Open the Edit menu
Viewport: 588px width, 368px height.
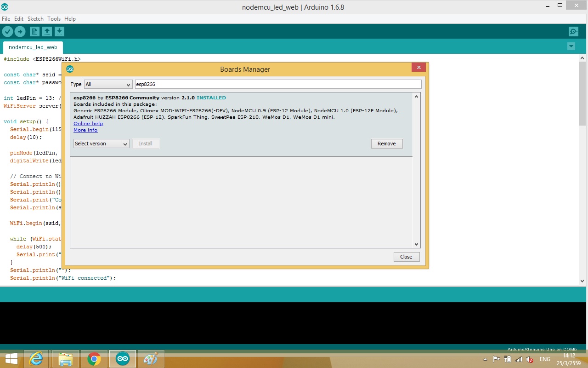tap(19, 19)
